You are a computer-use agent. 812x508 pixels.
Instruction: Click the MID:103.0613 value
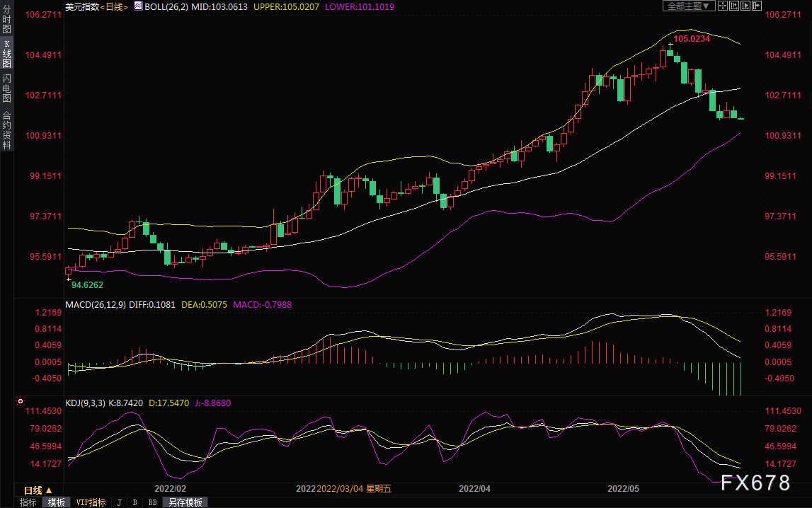(x=219, y=7)
